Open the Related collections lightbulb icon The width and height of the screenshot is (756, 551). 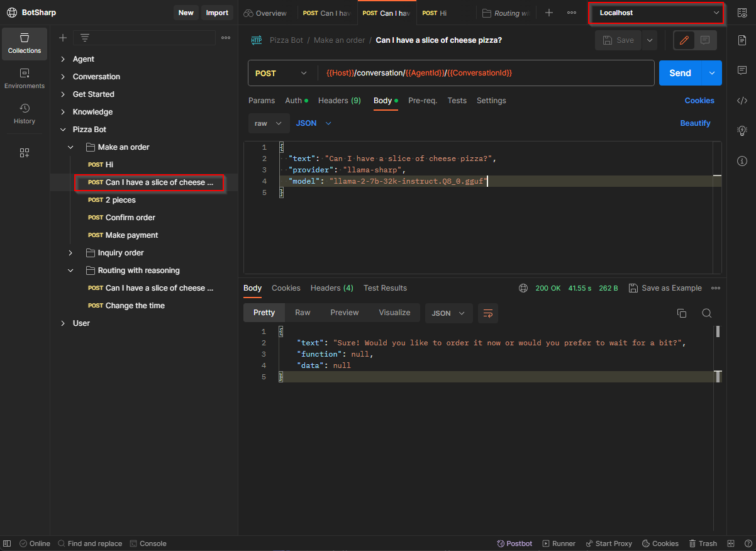tap(742, 130)
